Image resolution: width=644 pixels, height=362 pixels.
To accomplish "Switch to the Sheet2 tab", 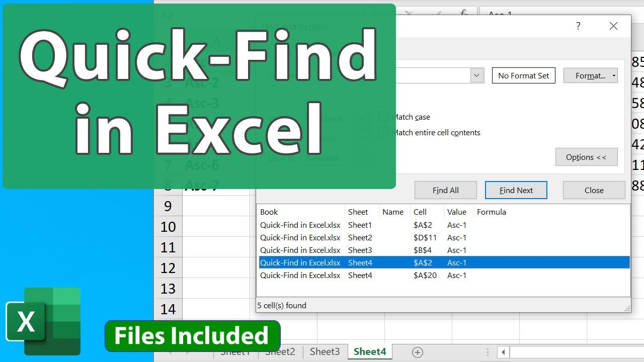I will coord(280,352).
